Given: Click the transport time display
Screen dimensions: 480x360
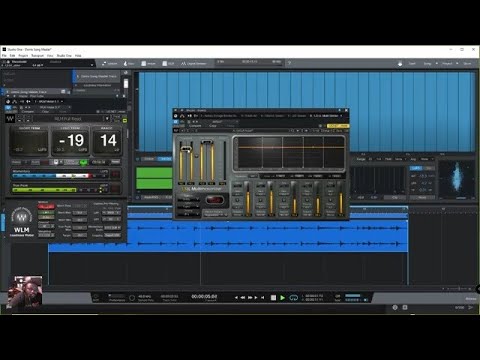Looking at the screenshot, I should point(204,296).
